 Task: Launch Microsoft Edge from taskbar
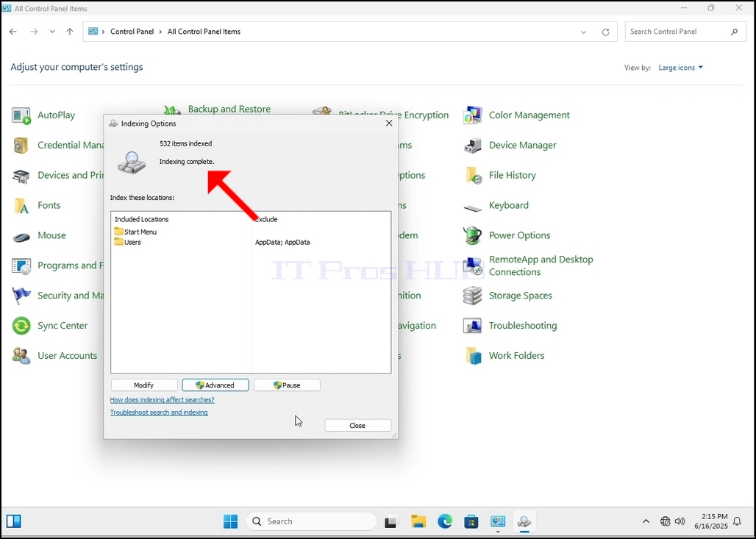445,521
